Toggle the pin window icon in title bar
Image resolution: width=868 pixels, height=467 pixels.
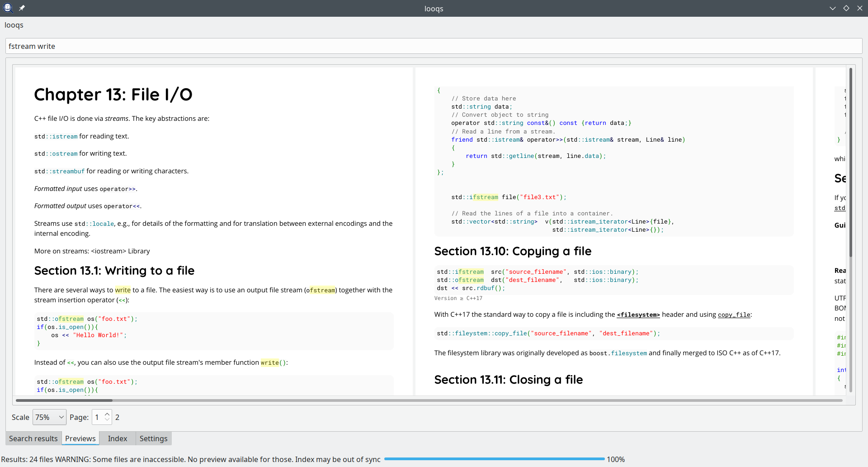22,8
